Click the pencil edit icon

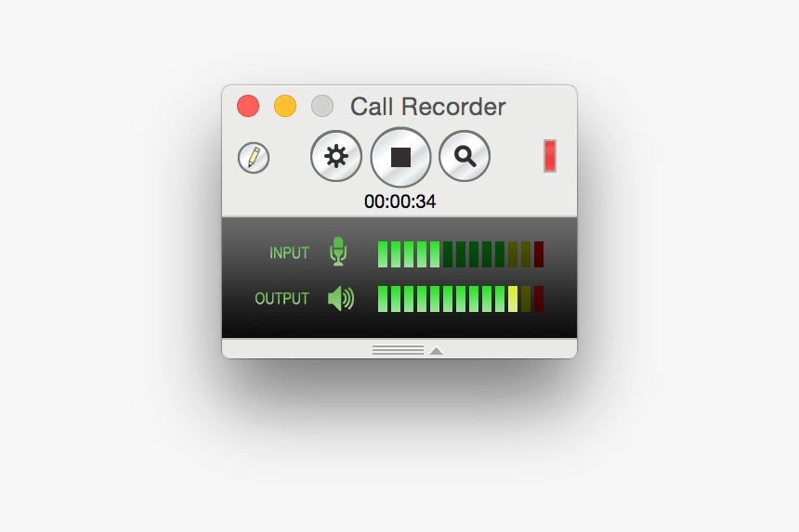click(254, 158)
